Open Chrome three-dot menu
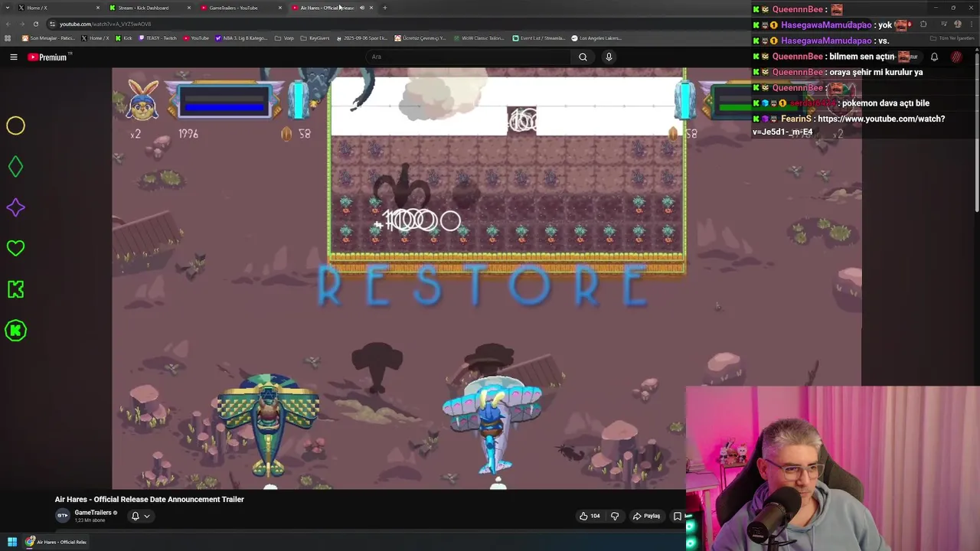Screen dimensions: 980x551 [x=971, y=24]
